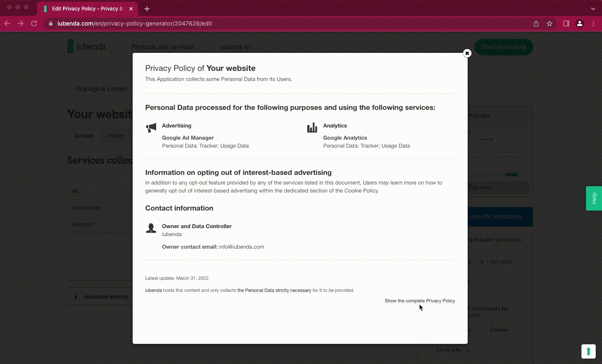The height and width of the screenshot is (364, 602).
Task: Reload the page
Action: tap(34, 24)
